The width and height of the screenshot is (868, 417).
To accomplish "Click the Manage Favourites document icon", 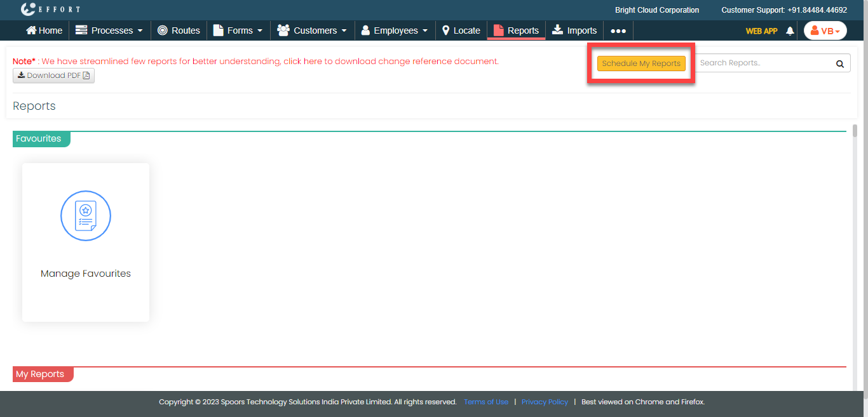I will 86,216.
